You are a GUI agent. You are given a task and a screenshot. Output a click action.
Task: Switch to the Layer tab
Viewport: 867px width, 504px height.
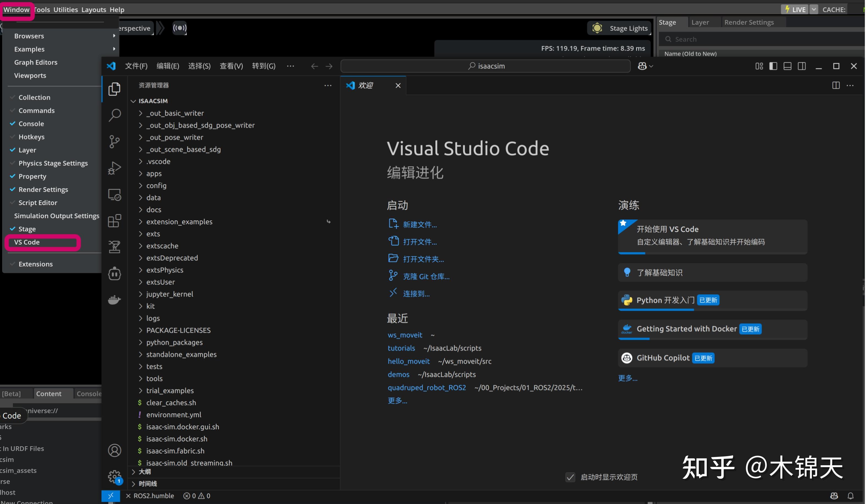pos(700,22)
